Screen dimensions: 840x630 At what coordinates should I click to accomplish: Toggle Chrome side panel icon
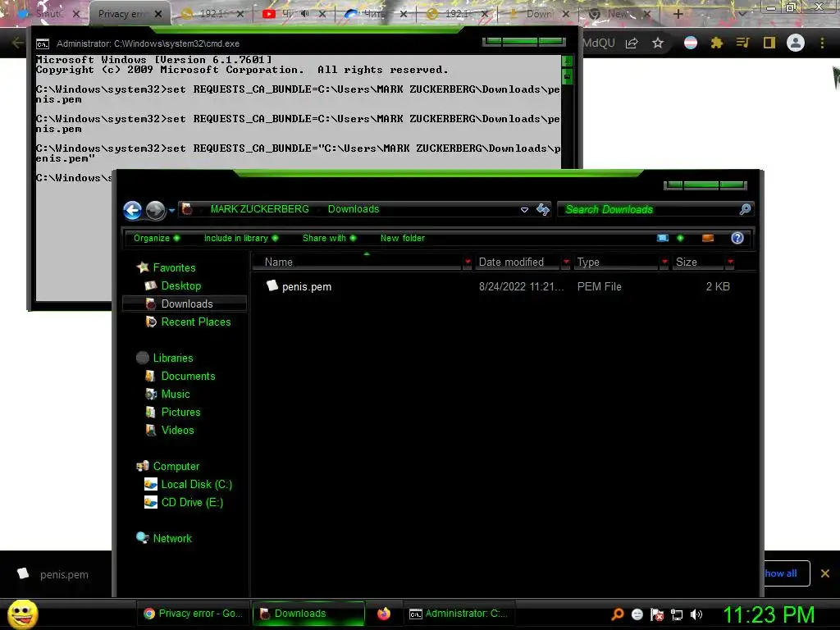769,43
